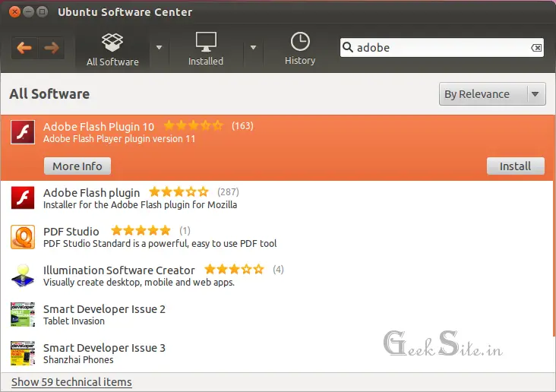
Task: Click the PDF Studio application icon
Action: pyautogui.click(x=23, y=237)
